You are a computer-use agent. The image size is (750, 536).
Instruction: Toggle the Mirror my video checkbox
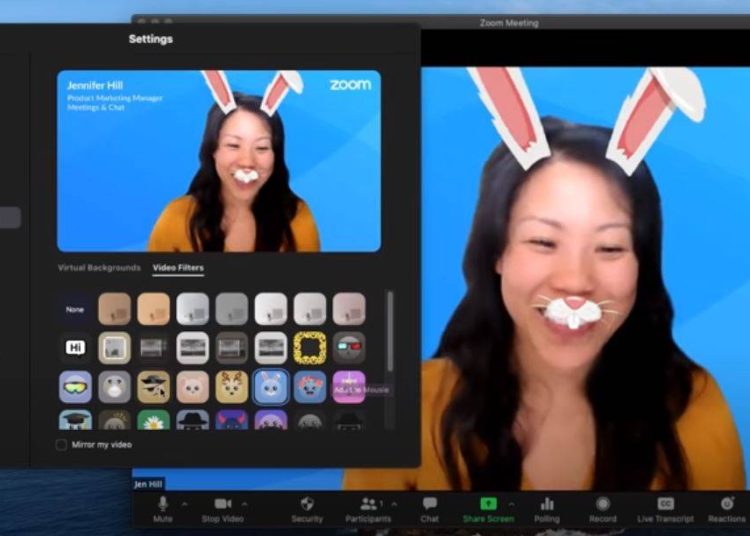click(61, 445)
